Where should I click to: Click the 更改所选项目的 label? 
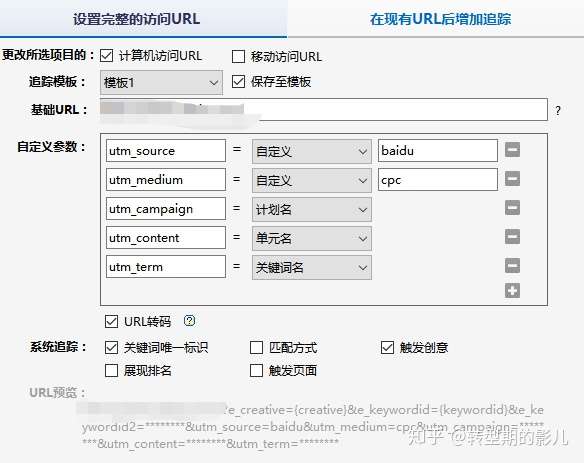click(x=48, y=55)
